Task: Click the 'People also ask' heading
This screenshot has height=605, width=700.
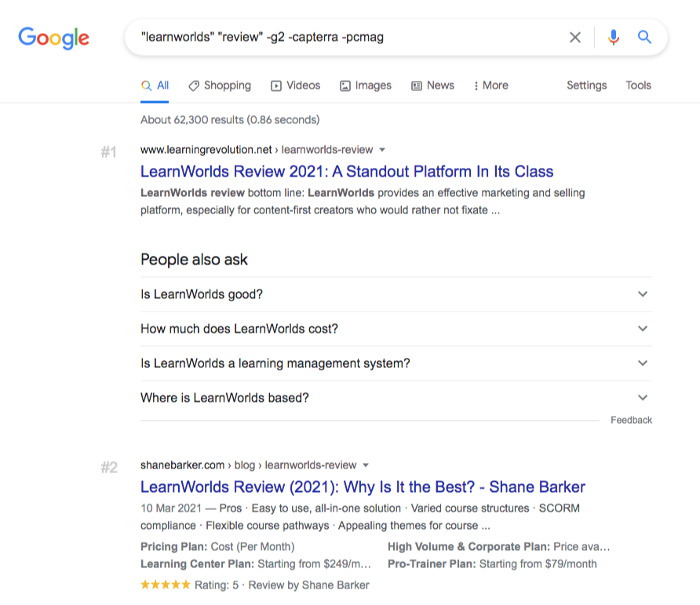Action: 194,260
